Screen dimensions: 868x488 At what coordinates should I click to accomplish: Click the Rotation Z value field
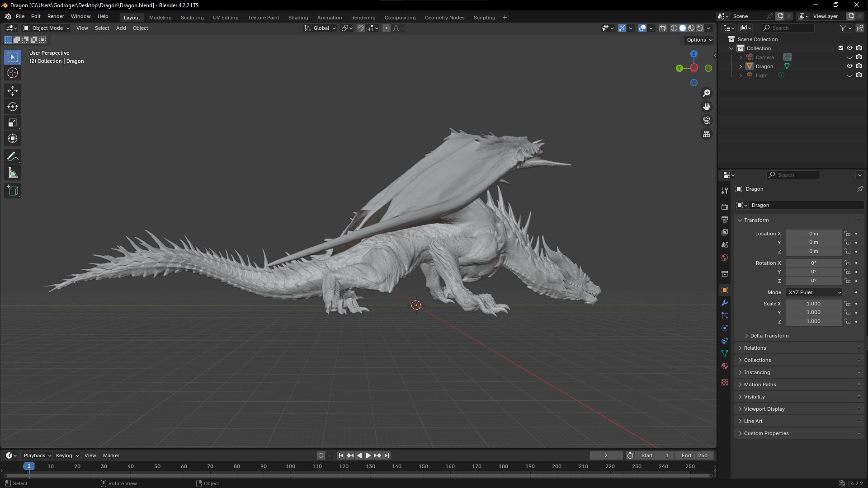tap(813, 281)
